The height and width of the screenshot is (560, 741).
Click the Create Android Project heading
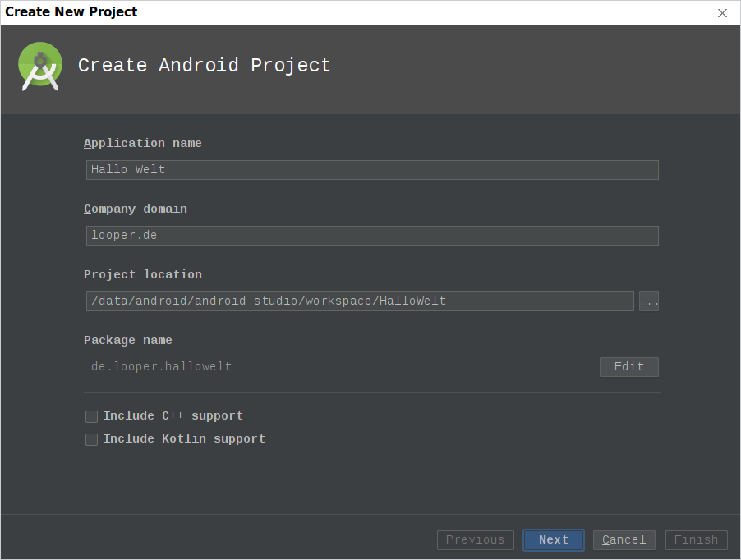[205, 66]
